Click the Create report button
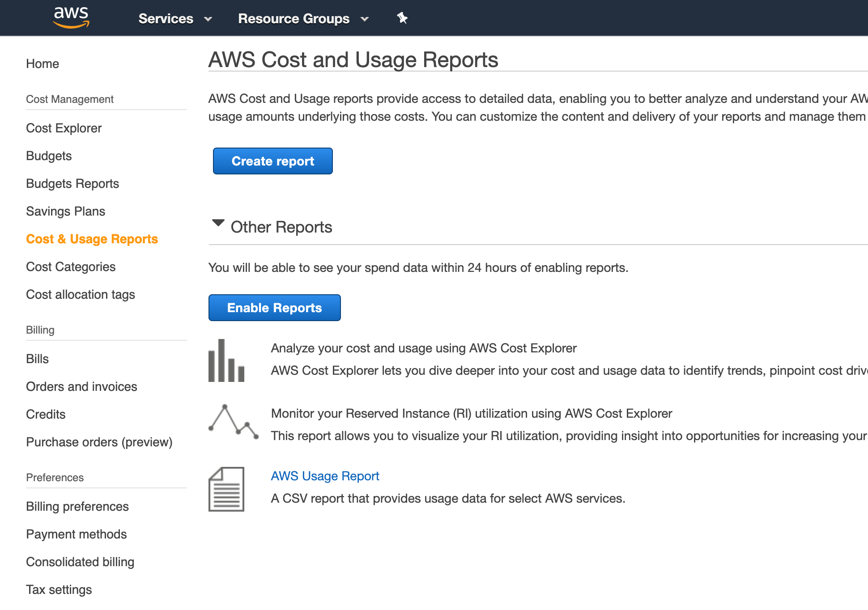 (272, 161)
